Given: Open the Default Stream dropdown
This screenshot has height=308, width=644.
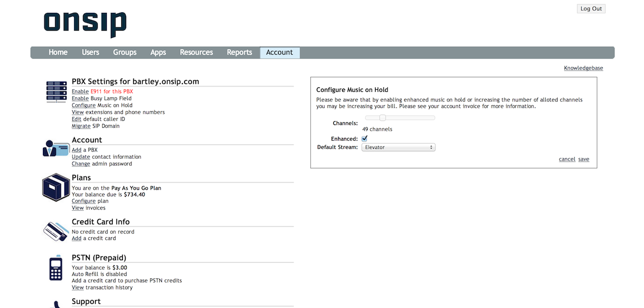Looking at the screenshot, I should (x=398, y=147).
